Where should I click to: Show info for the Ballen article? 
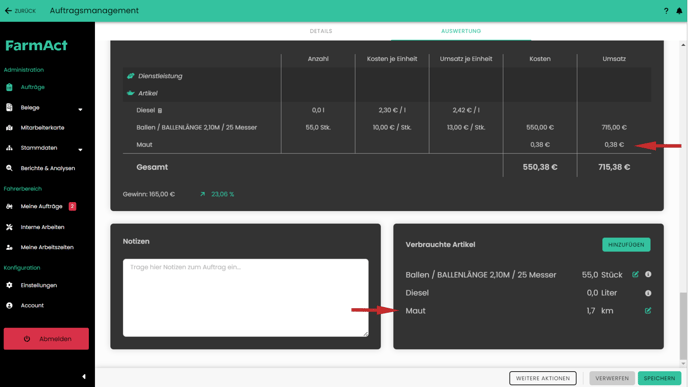[648, 274]
